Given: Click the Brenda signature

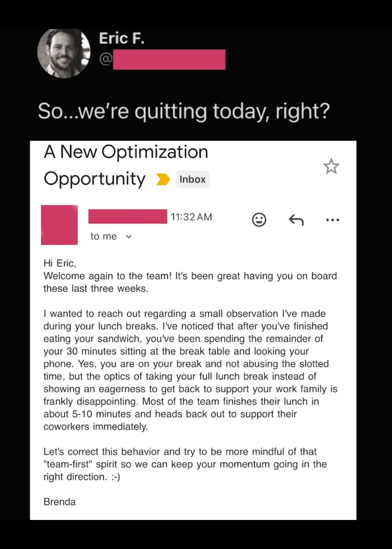Looking at the screenshot, I should coord(60,502).
